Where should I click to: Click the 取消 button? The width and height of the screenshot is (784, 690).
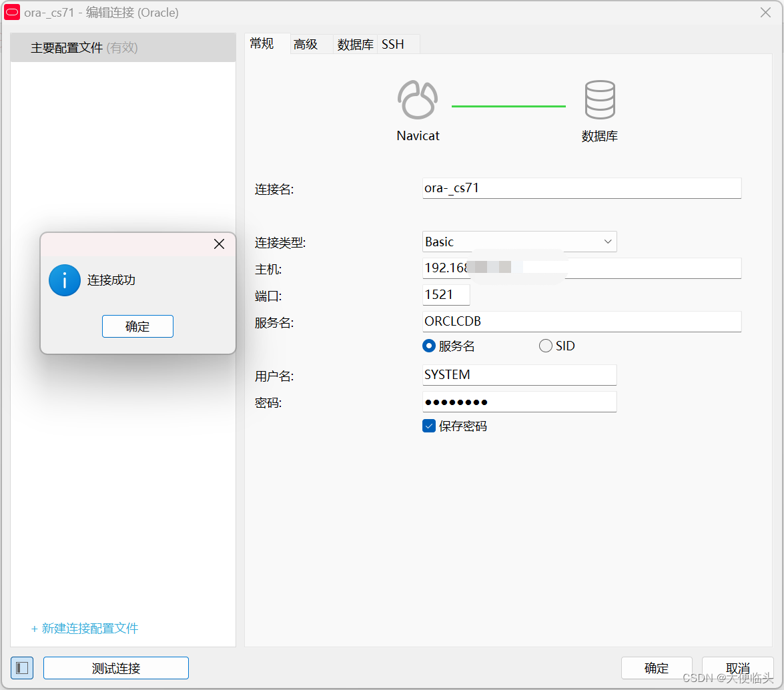coord(737,668)
